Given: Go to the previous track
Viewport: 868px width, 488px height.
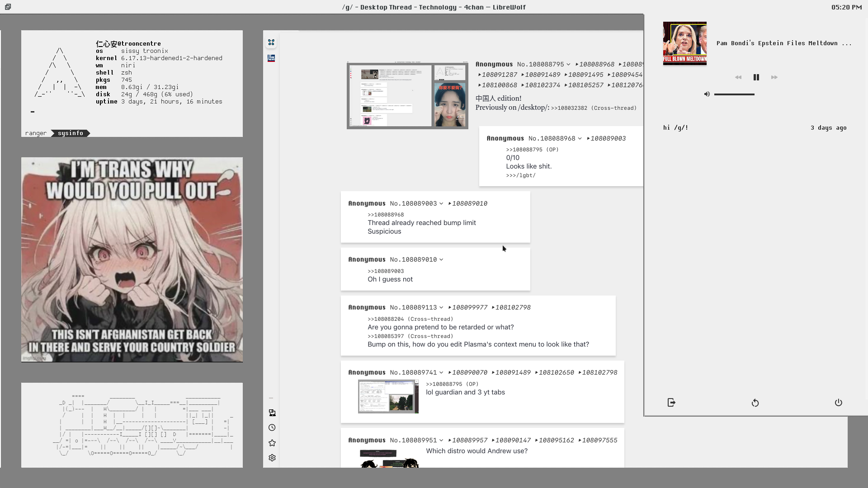Looking at the screenshot, I should (738, 78).
